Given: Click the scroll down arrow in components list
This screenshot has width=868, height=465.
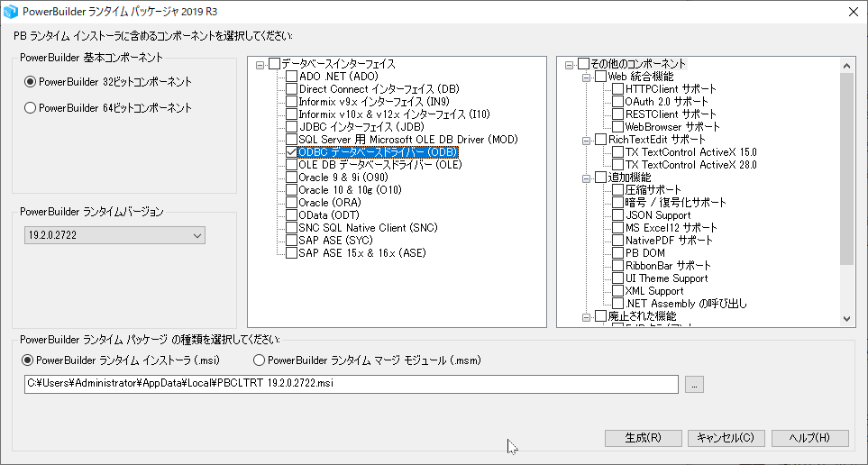Looking at the screenshot, I should click(847, 318).
